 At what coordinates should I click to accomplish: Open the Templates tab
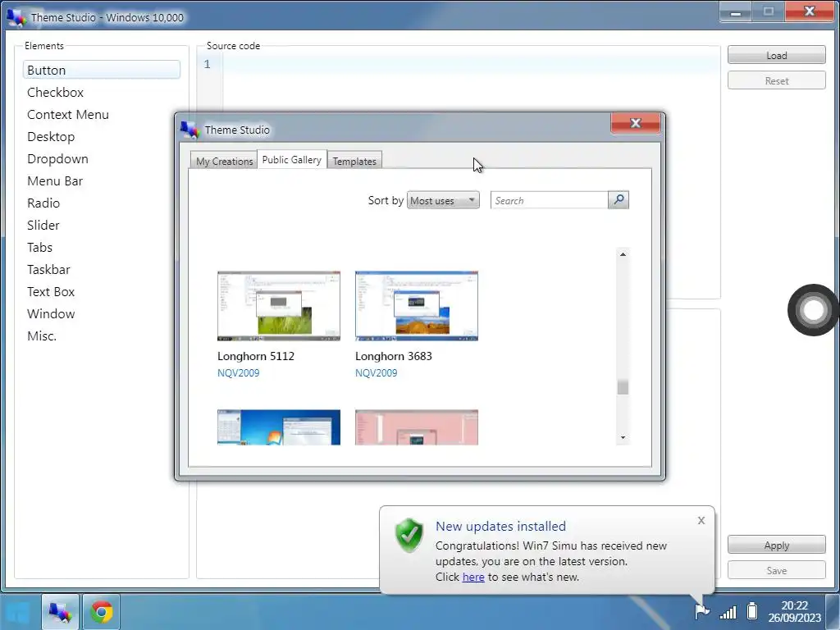click(354, 161)
